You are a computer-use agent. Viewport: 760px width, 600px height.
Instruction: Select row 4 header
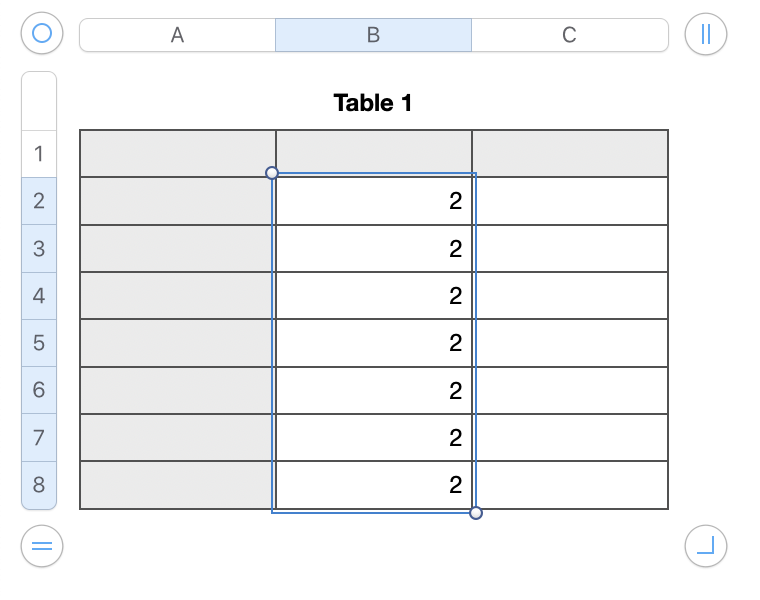click(x=39, y=296)
